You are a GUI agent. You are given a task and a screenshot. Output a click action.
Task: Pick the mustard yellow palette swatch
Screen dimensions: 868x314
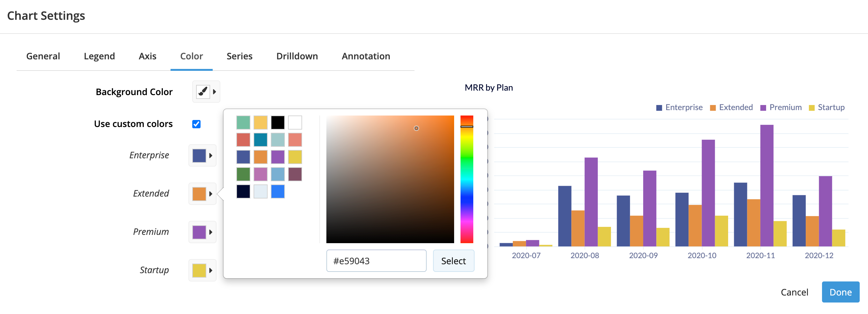coord(295,157)
